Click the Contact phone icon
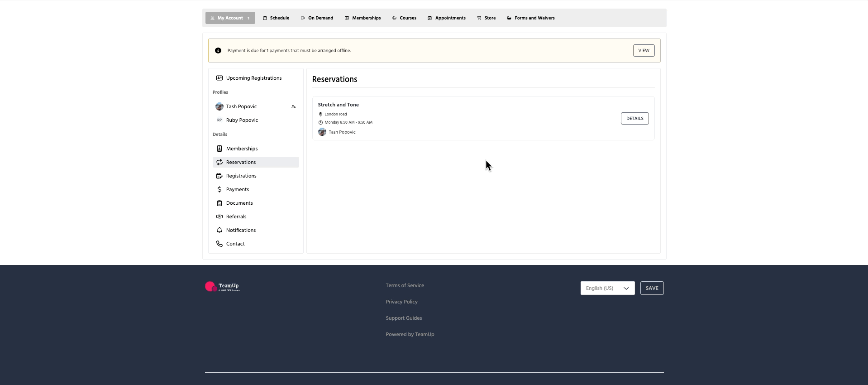Viewport: 868px width, 385px height. 219,244
